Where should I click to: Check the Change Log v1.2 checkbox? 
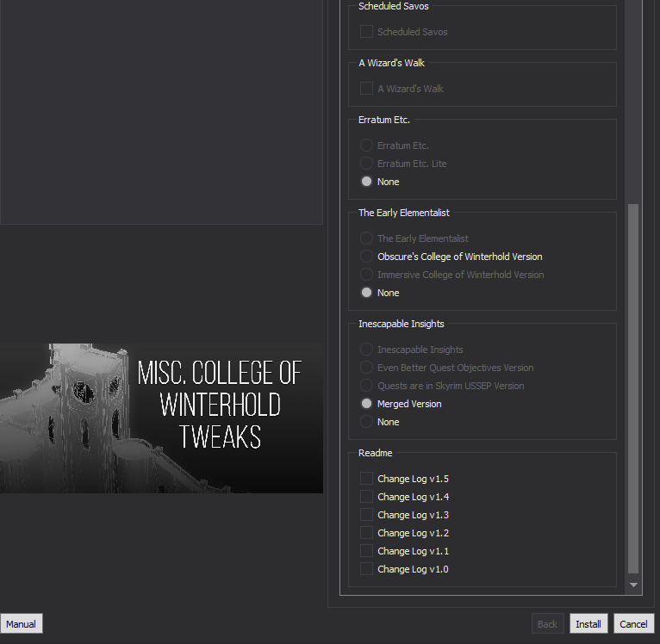tap(366, 533)
